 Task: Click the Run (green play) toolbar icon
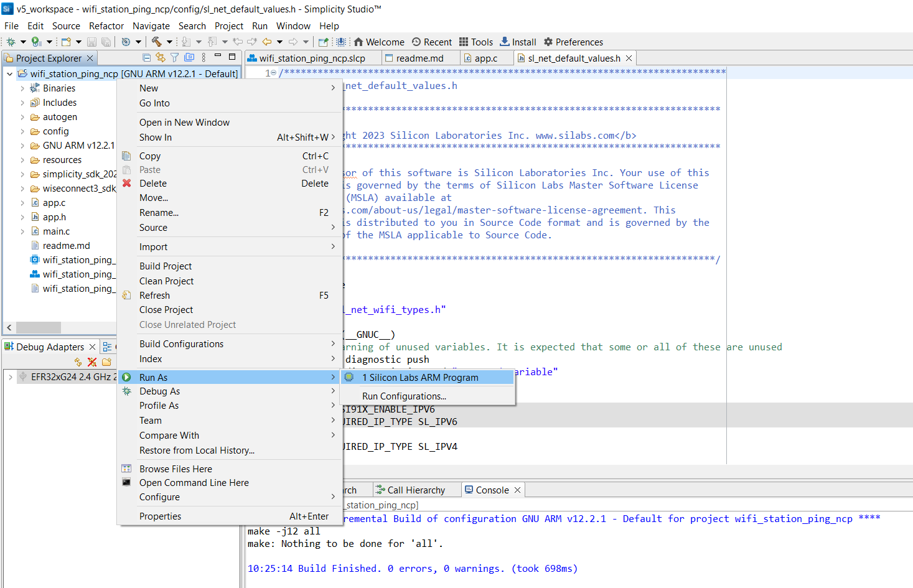[x=35, y=42]
